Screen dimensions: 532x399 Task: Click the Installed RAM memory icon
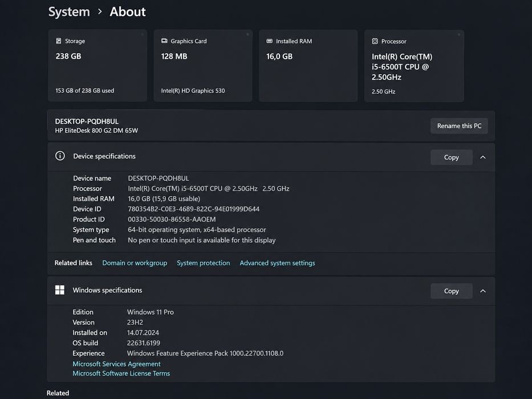coord(269,40)
